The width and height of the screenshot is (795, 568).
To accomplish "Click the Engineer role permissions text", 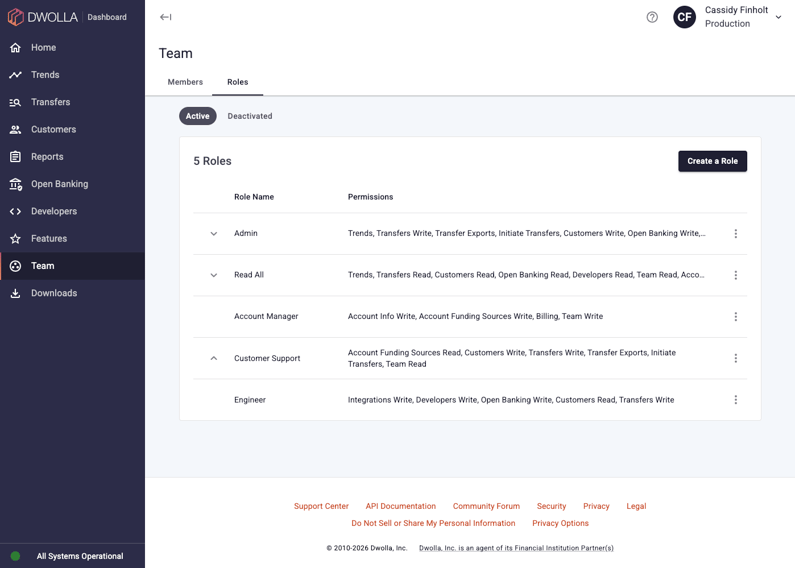I will coord(511,400).
